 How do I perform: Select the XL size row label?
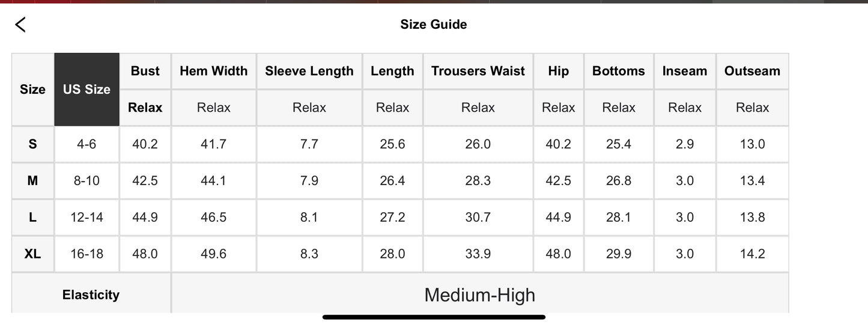point(32,254)
